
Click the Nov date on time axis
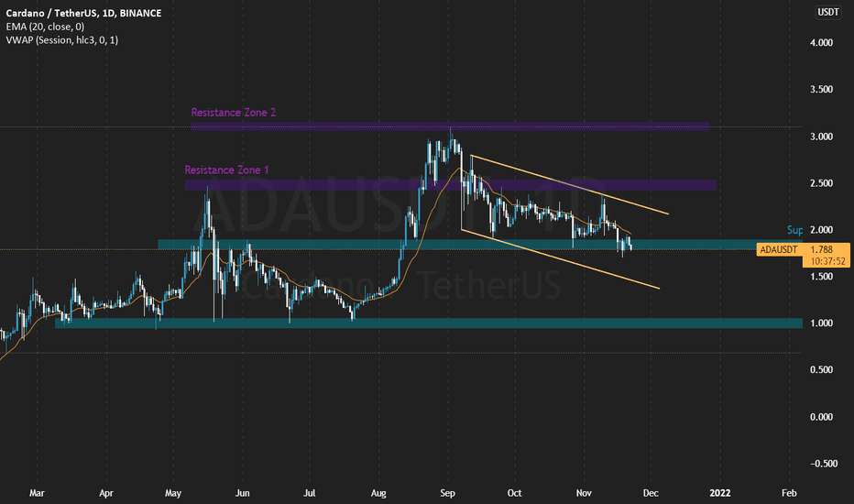point(584,493)
